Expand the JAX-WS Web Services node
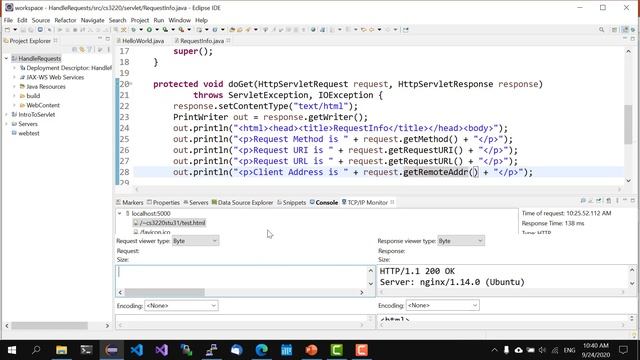Image resolution: width=640 pixels, height=360 pixels. pos(14,77)
